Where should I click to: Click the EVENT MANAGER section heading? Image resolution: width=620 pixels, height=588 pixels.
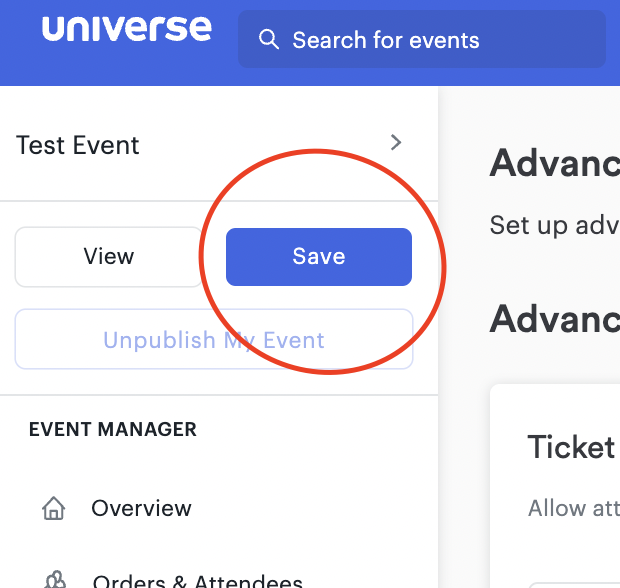(x=113, y=429)
